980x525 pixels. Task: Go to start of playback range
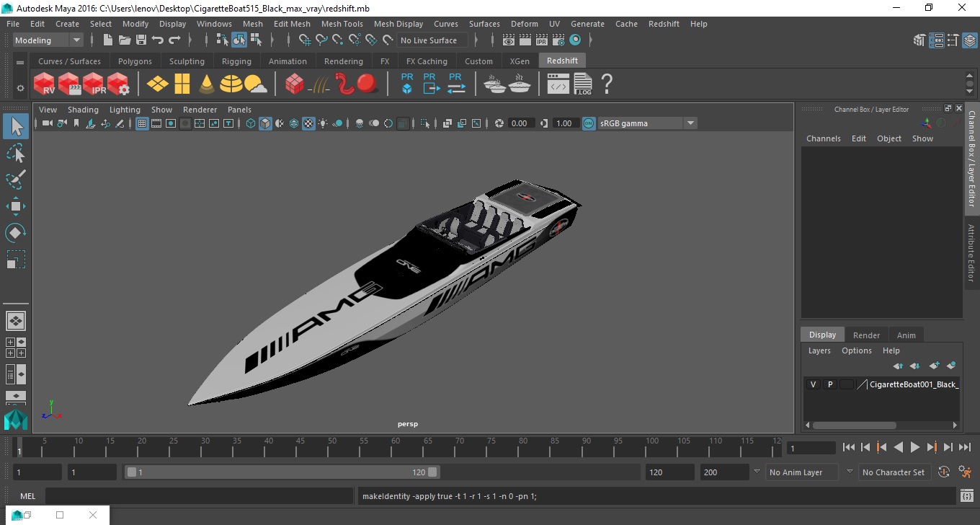pos(849,448)
